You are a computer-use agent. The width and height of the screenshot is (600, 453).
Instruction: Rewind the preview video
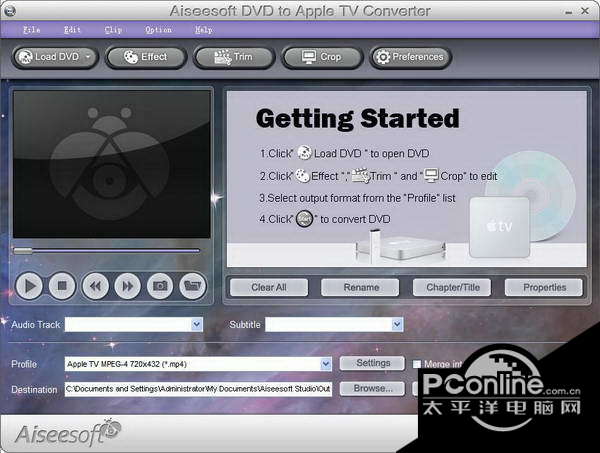[x=95, y=286]
